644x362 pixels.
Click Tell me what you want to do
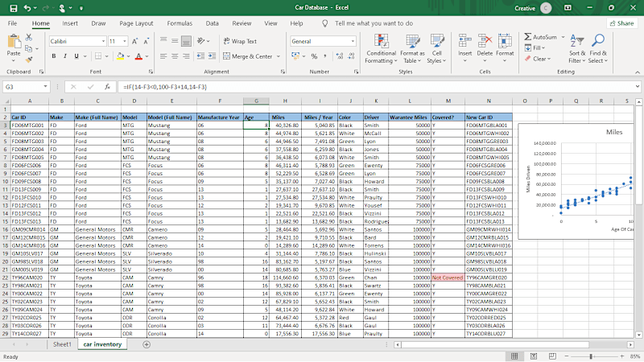tap(374, 23)
